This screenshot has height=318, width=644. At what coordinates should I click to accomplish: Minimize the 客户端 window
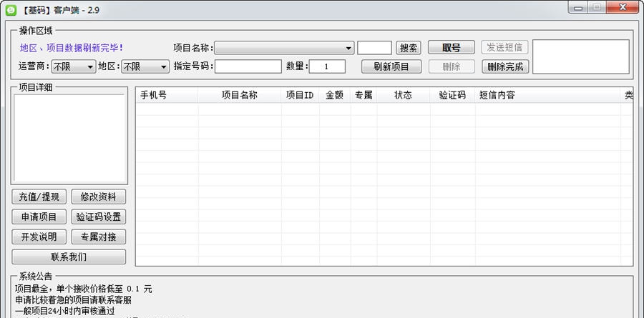(578, 7)
